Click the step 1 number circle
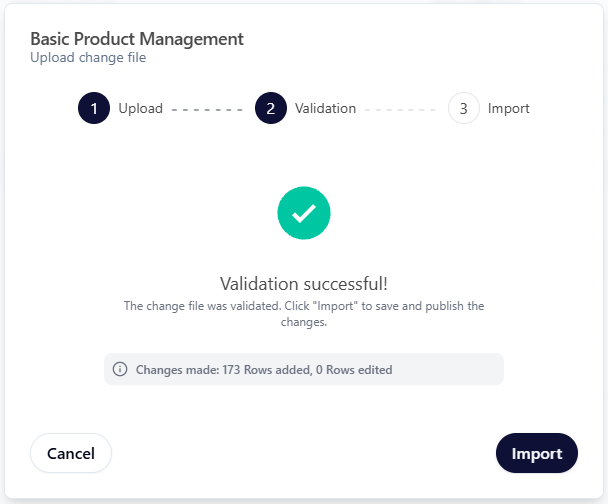 click(x=94, y=108)
